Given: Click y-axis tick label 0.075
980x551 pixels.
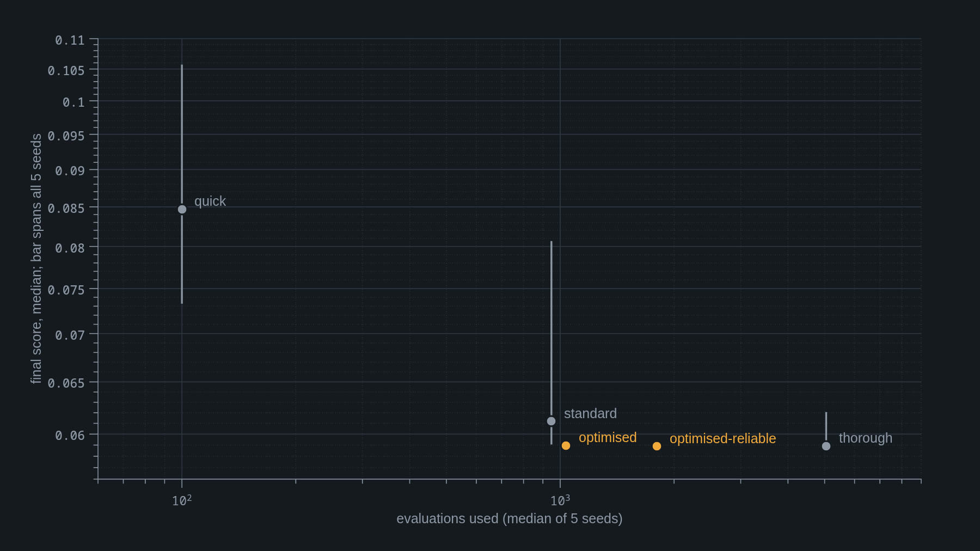Looking at the screenshot, I should [66, 290].
